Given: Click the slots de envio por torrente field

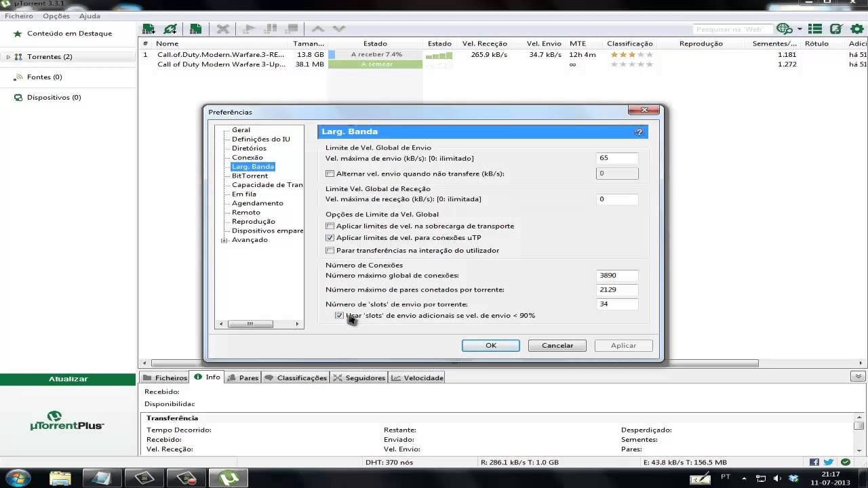Looking at the screenshot, I should (x=617, y=304).
